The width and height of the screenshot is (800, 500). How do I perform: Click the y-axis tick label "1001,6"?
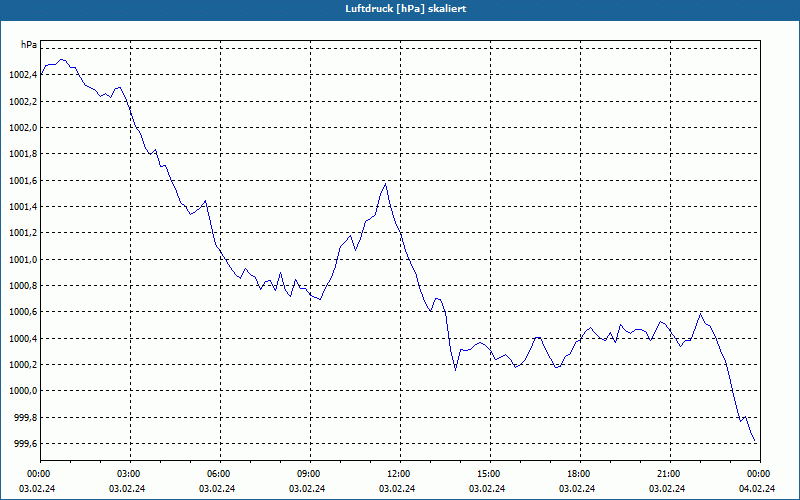pyautogui.click(x=23, y=181)
